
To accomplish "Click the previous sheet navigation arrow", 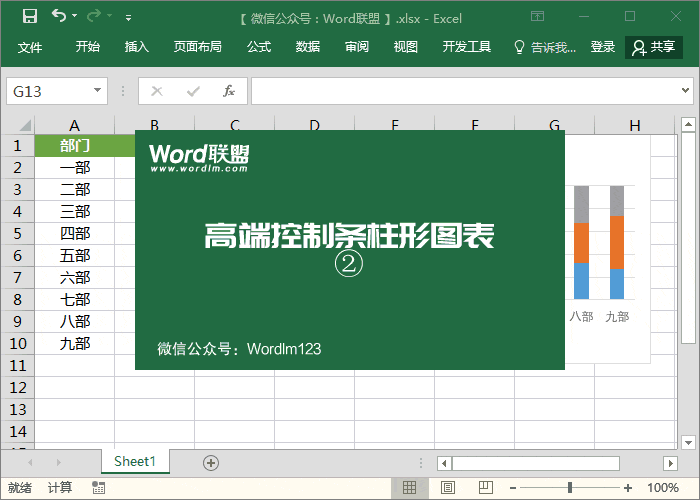I will point(30,462).
